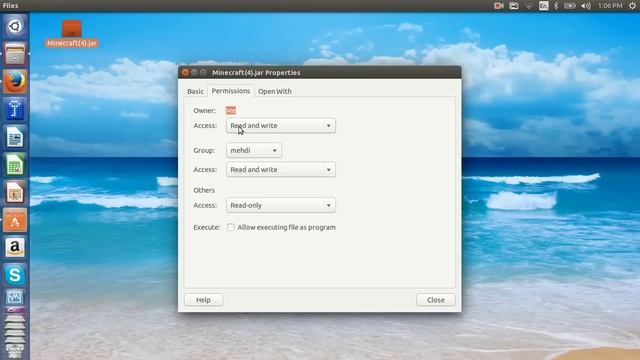The height and width of the screenshot is (360, 640).
Task: Click the Minecraft(4).jar Properties title bar
Action: click(320, 72)
